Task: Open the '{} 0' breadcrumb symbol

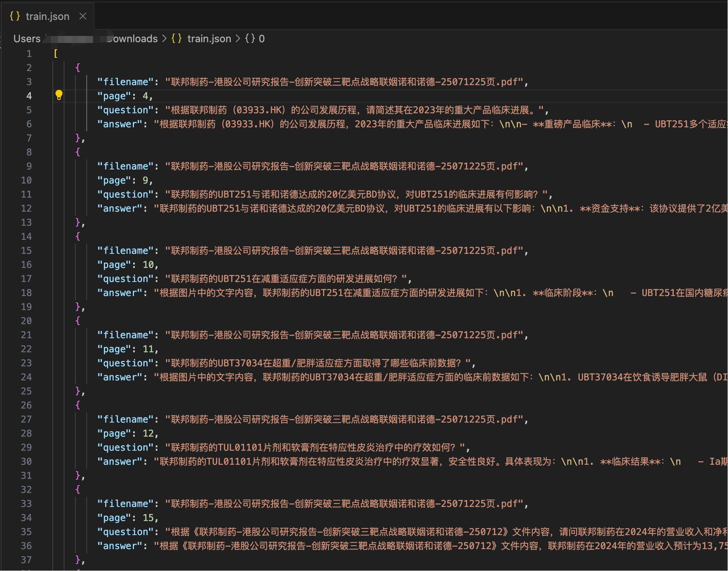Action: pos(255,39)
